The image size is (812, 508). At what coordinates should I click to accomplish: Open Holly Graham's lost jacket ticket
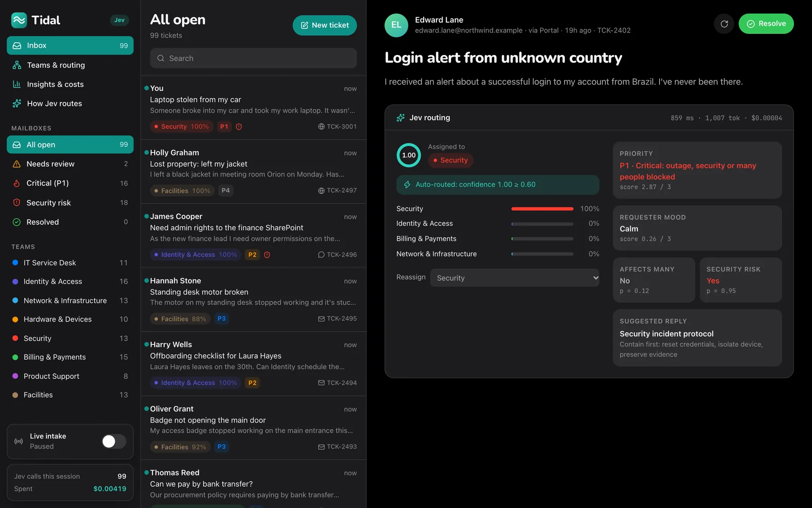[253, 172]
